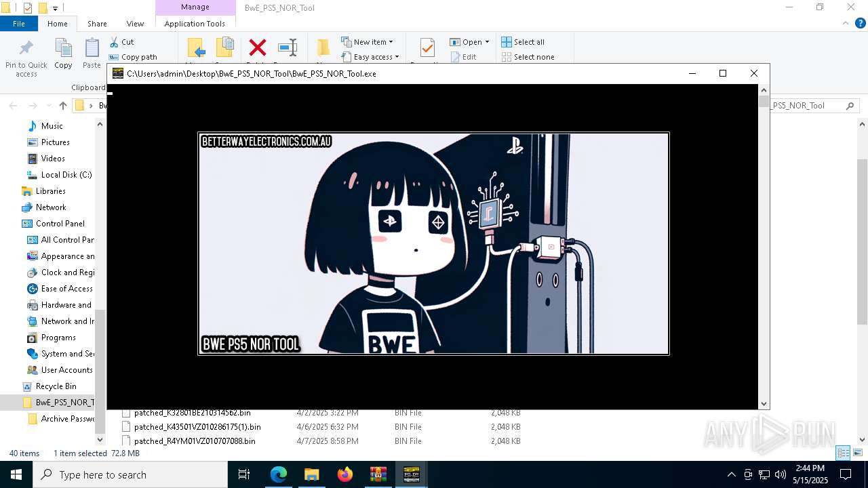
Task: Select Network in navigation pane
Action: coord(51,207)
